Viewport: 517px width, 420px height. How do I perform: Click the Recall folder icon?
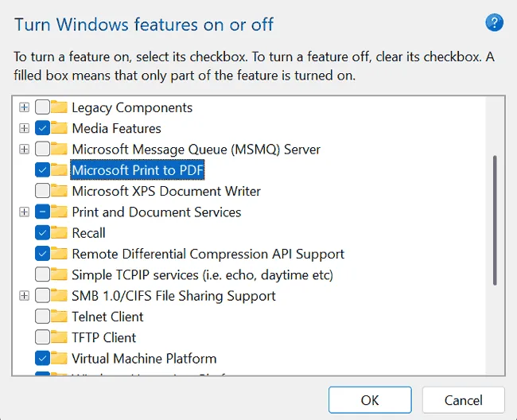tap(60, 233)
